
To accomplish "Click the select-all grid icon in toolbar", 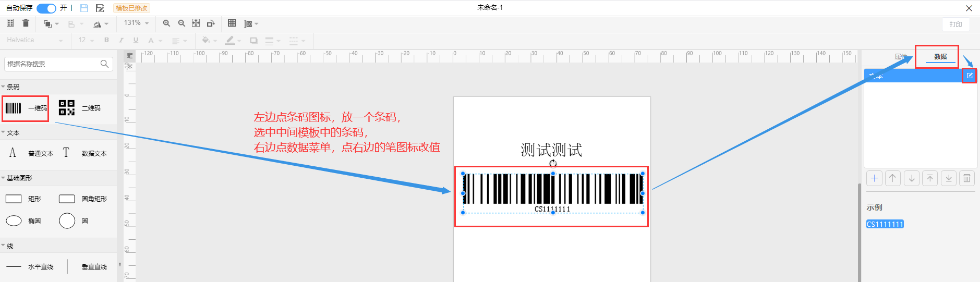I will tap(10, 23).
